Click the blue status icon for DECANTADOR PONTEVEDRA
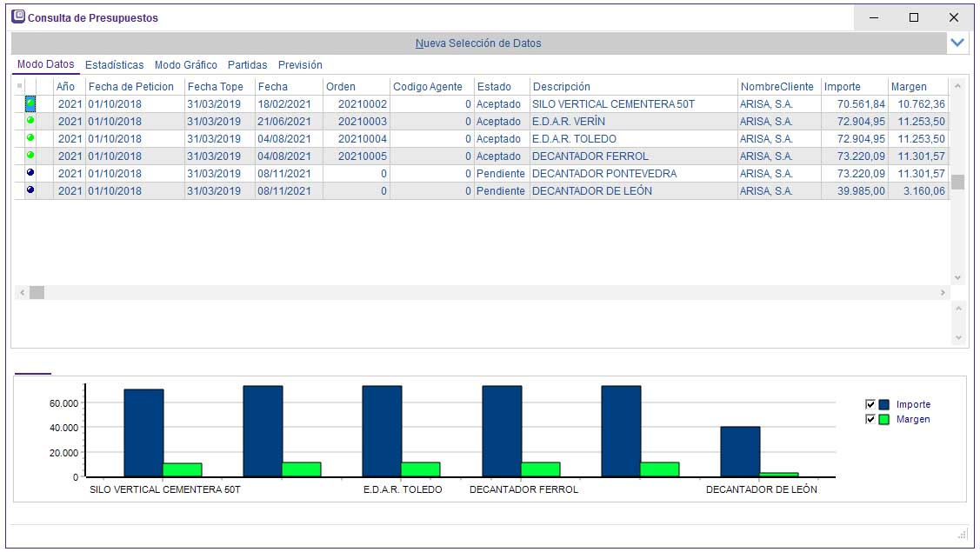Viewport: 980px width, 552px height. 30,173
